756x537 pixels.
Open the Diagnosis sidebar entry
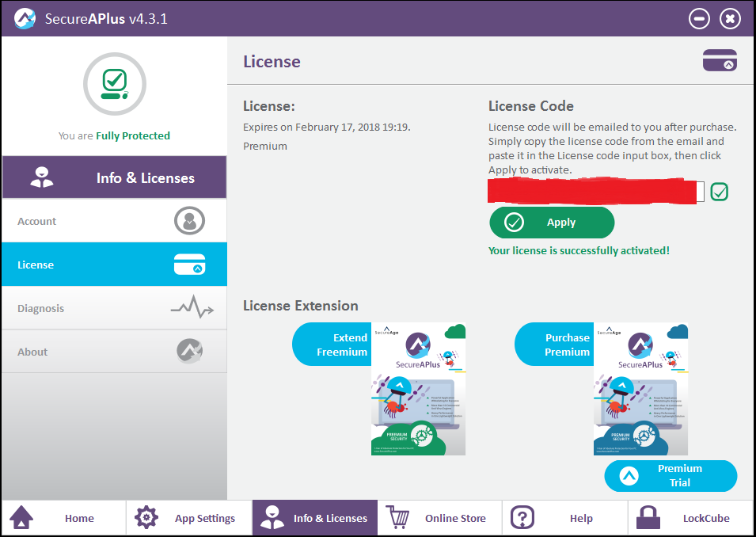point(114,308)
